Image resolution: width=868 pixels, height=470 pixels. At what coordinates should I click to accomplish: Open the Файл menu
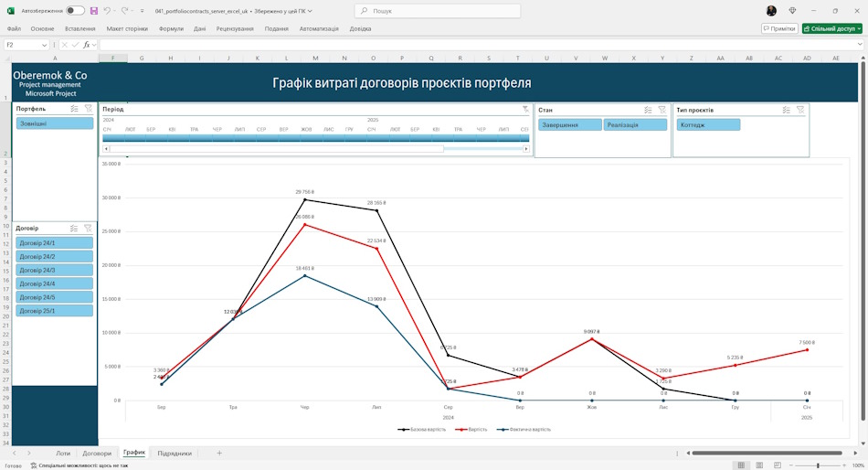click(x=14, y=28)
